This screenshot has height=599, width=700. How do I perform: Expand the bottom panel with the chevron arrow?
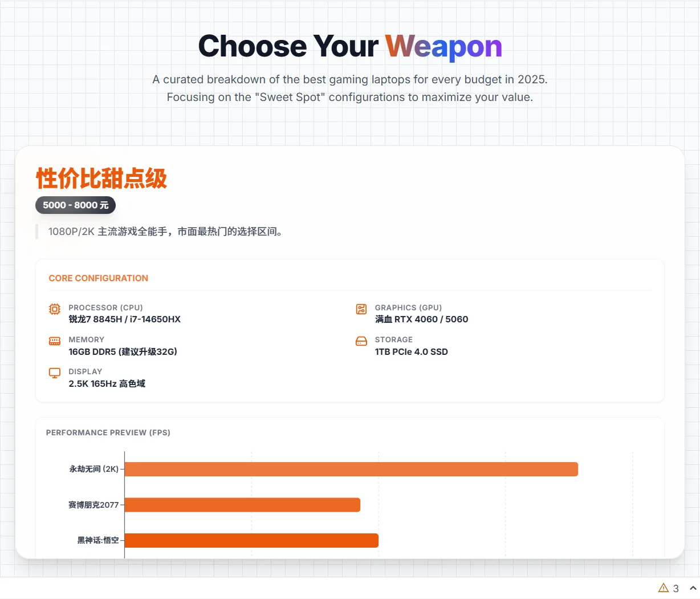(693, 588)
